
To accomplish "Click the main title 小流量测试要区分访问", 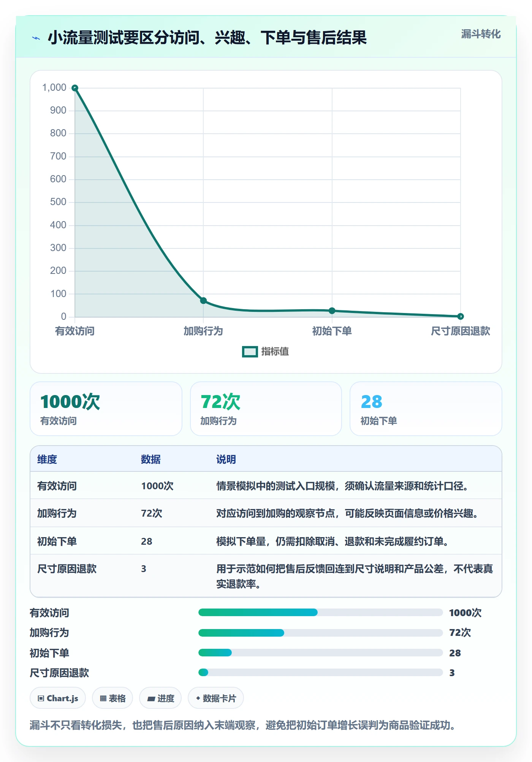I will click(x=207, y=38).
